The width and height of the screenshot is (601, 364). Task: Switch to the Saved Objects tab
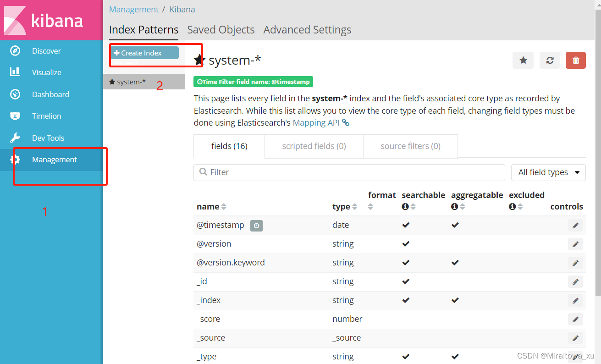pyautogui.click(x=221, y=30)
